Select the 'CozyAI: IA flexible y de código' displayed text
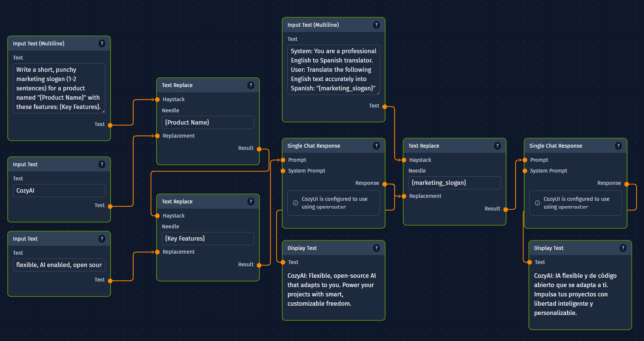Screen dimensions: 644x341 point(576,294)
